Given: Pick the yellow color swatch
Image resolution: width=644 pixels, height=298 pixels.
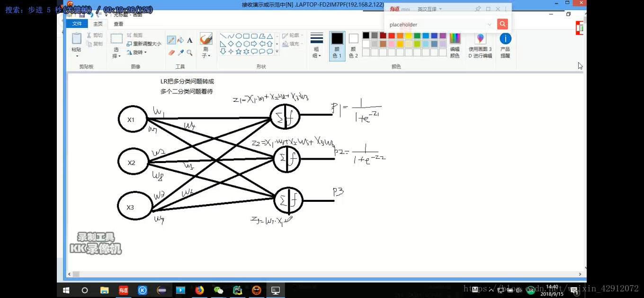Looking at the screenshot, I should 409,36.
